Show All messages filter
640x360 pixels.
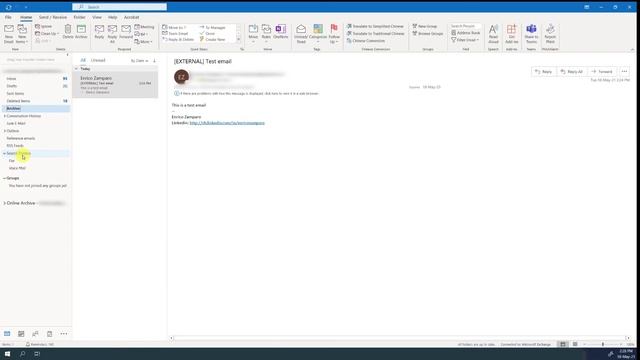83,60
